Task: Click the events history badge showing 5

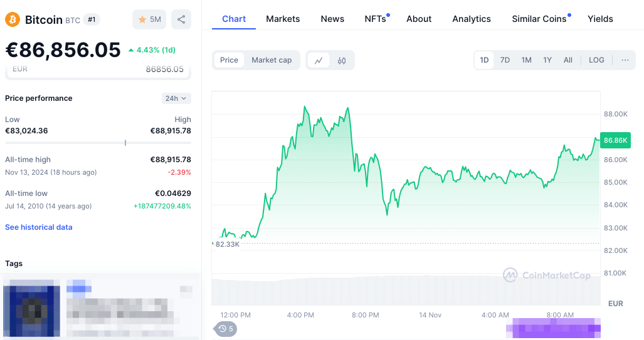Action: (226, 329)
